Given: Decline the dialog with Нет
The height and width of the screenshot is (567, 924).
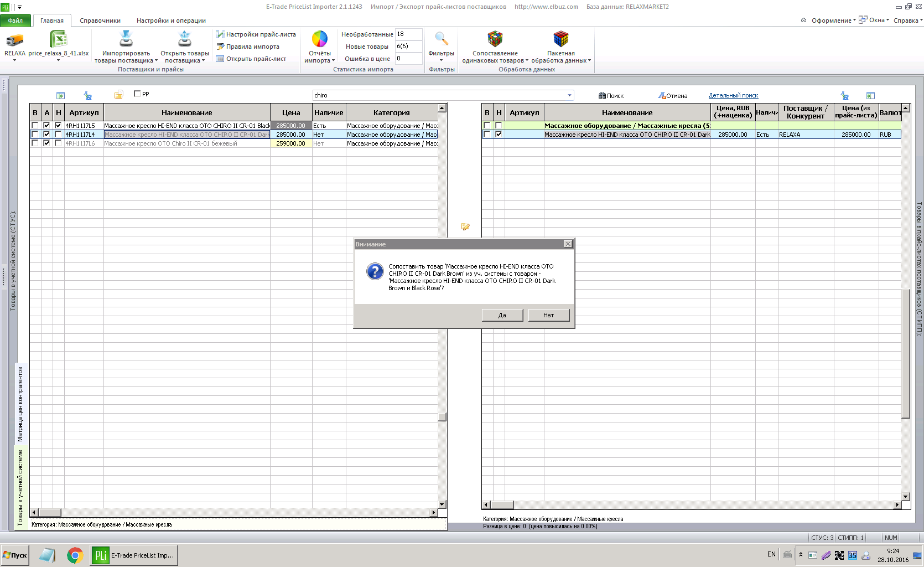Looking at the screenshot, I should [x=548, y=315].
